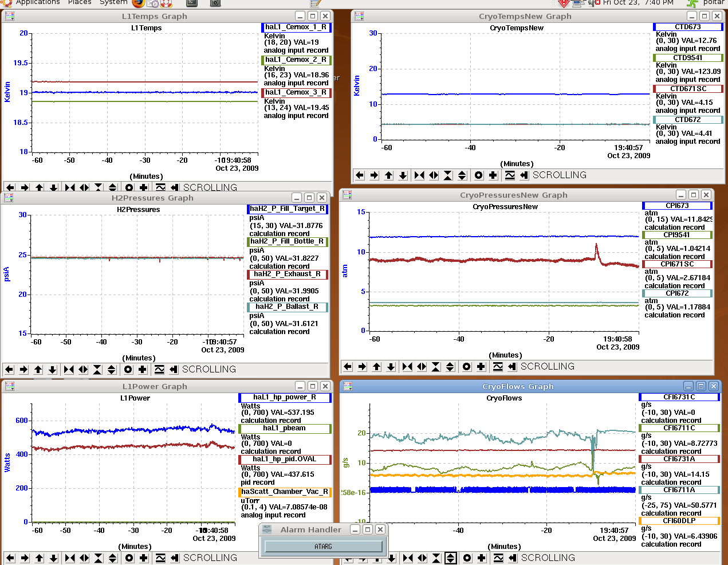Select CTD672 curve in CryoTempsNew legend
Image resolution: width=728 pixels, height=565 pixels.
(x=688, y=120)
